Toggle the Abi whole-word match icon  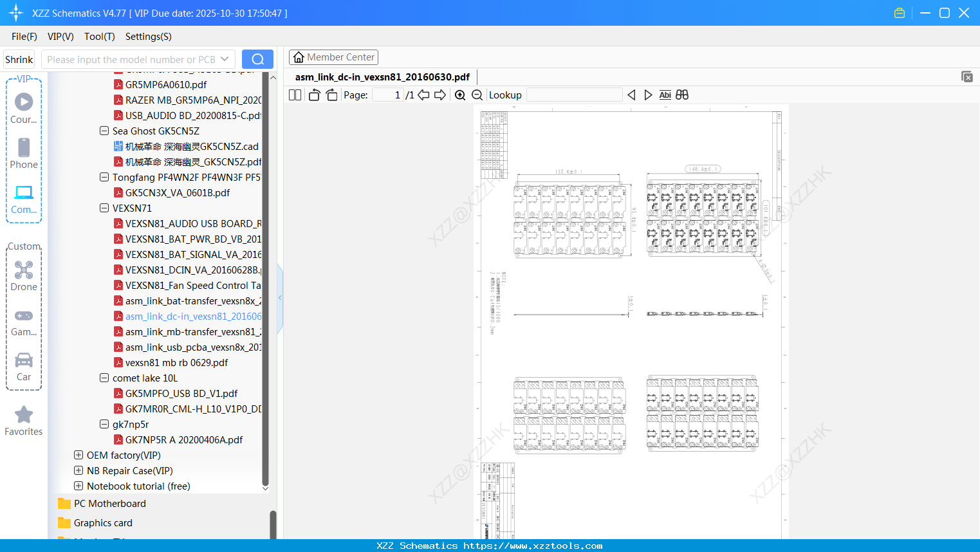click(665, 95)
